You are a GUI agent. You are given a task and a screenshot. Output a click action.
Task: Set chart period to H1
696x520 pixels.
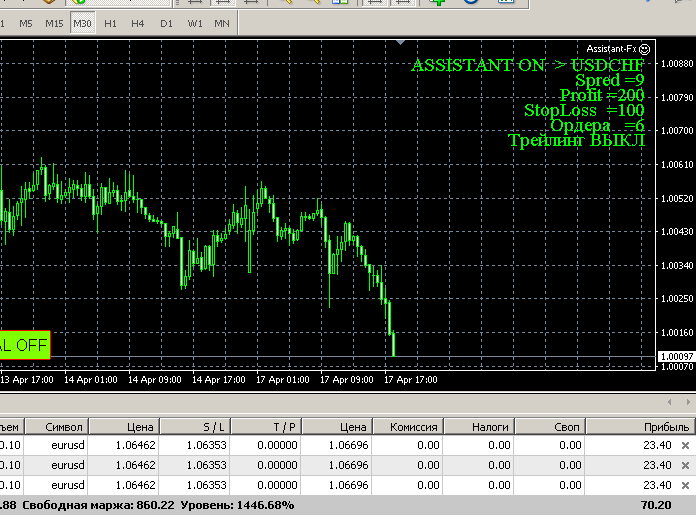pyautogui.click(x=110, y=22)
